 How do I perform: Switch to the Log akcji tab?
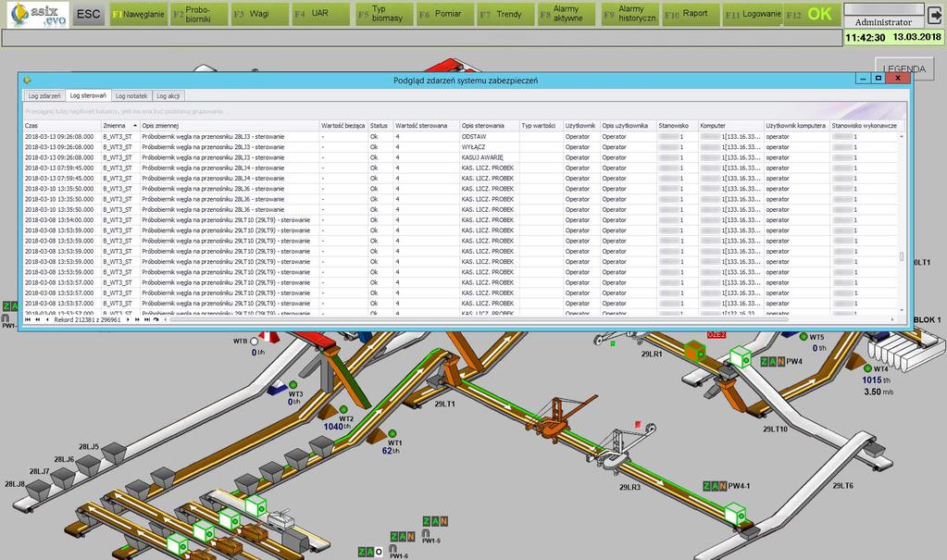(168, 96)
